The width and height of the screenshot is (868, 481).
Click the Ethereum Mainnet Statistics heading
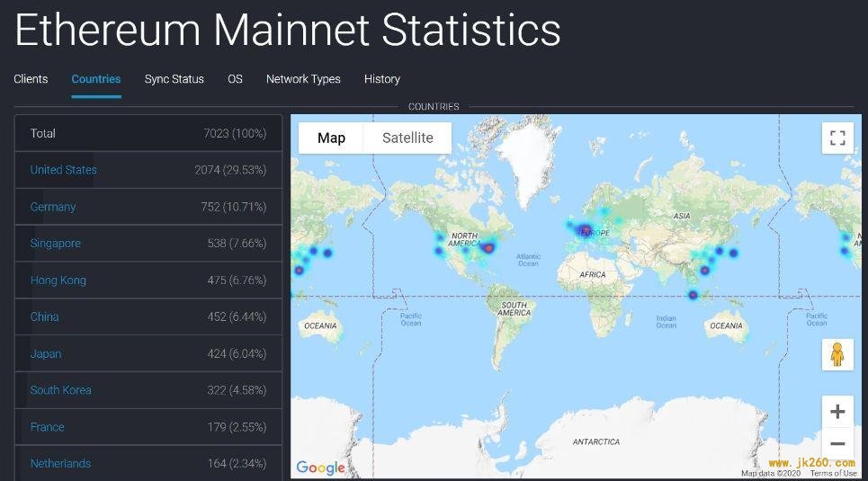(x=287, y=30)
